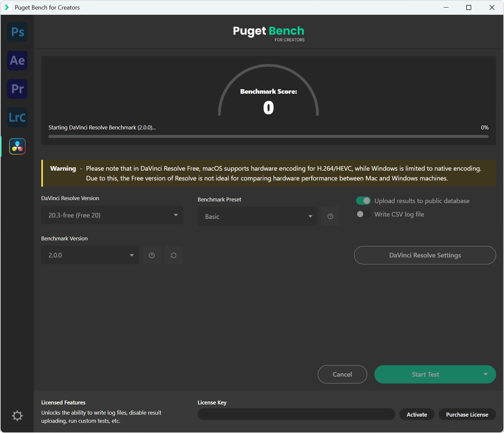This screenshot has height=433, width=504.
Task: Open the Premiere Pro benchmark icon
Action: coord(17,89)
